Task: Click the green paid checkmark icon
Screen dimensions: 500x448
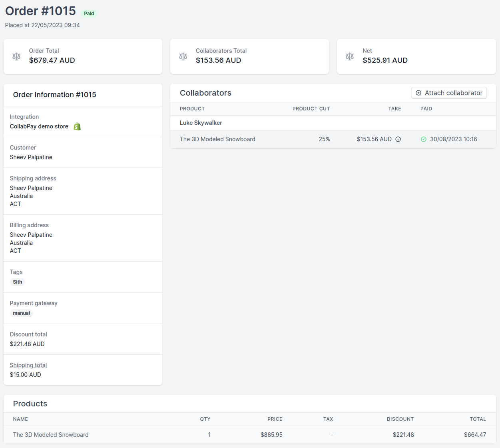Action: (424, 139)
